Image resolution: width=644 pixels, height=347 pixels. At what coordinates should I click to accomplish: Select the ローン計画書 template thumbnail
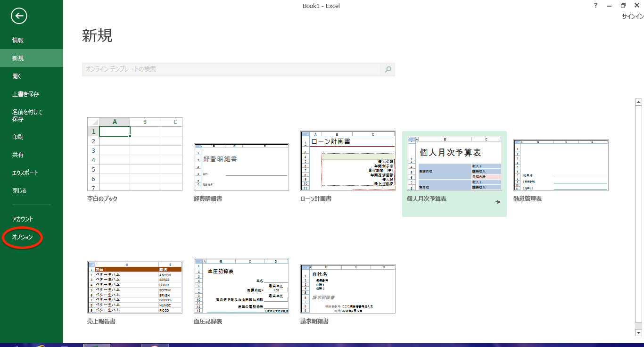(x=348, y=161)
